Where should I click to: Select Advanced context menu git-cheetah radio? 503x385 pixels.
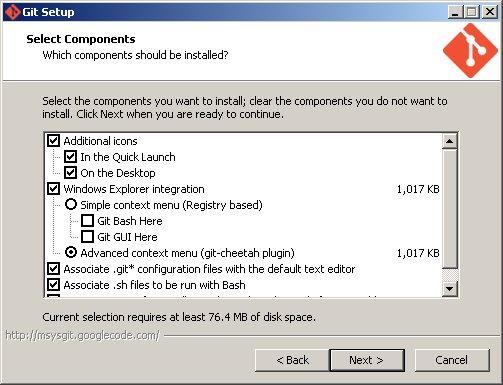[x=71, y=252]
